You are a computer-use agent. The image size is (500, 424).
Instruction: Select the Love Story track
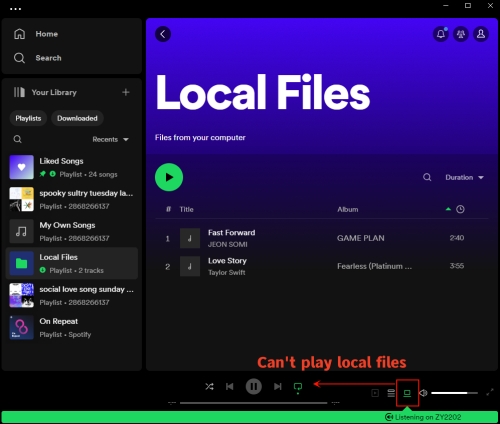click(x=322, y=266)
